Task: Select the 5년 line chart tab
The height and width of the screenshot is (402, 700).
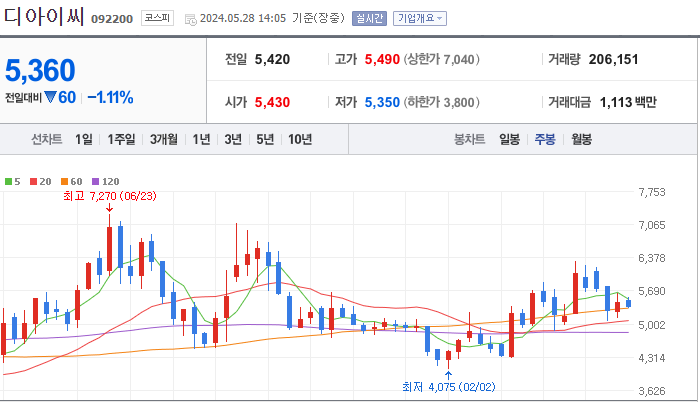Action: coord(265,139)
